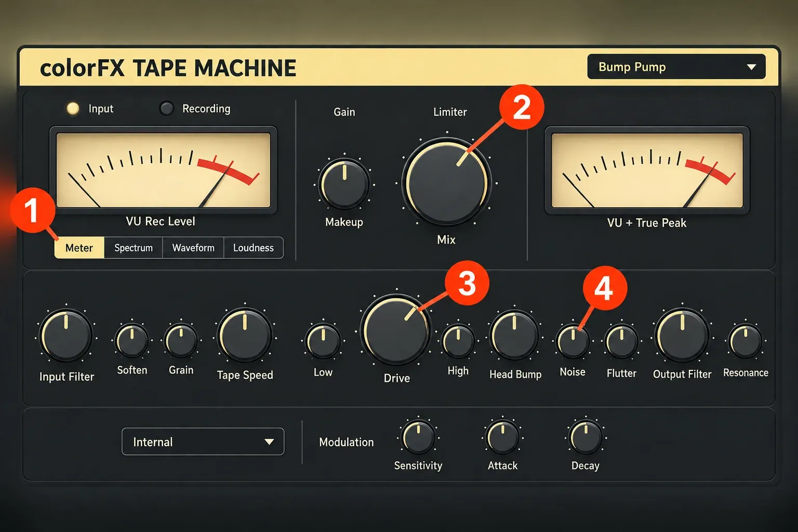
Task: Click the High knob
Action: coord(458,341)
